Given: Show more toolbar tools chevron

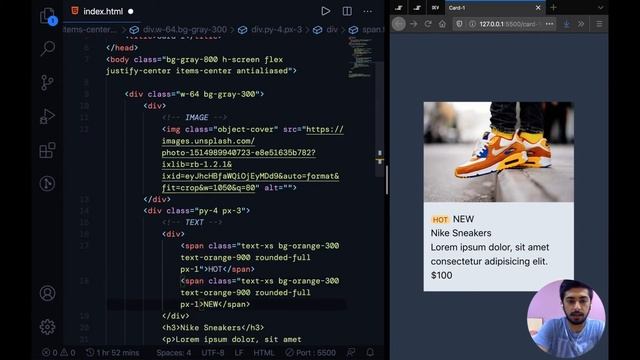Looking at the screenshot, I should [581, 24].
